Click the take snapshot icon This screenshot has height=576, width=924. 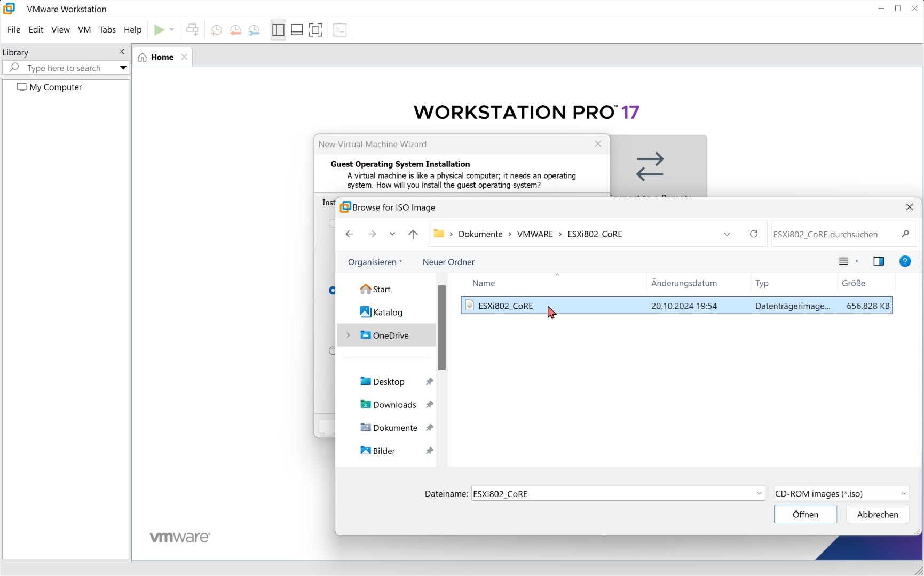click(216, 30)
